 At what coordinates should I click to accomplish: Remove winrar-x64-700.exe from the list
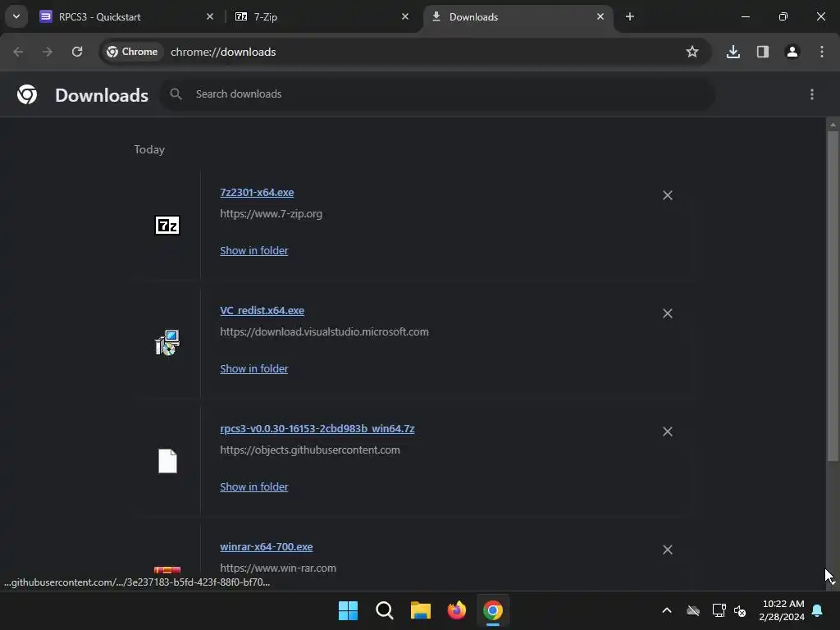click(x=668, y=550)
